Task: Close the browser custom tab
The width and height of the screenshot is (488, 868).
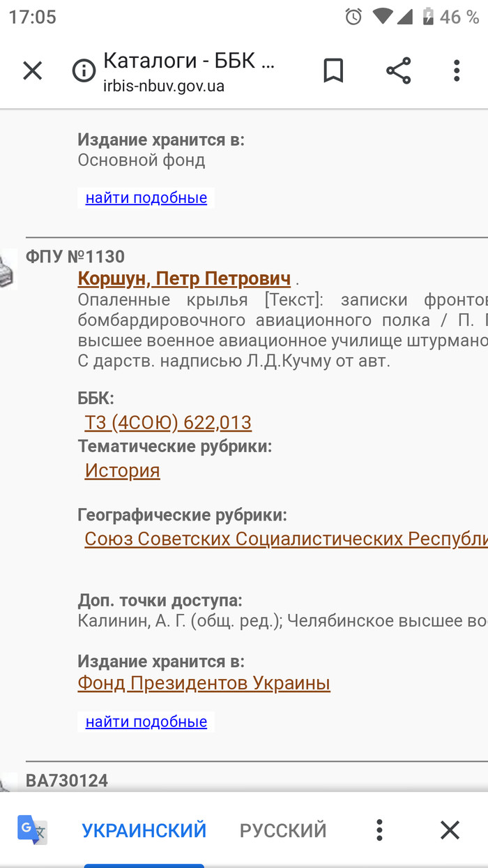Action: [x=33, y=70]
